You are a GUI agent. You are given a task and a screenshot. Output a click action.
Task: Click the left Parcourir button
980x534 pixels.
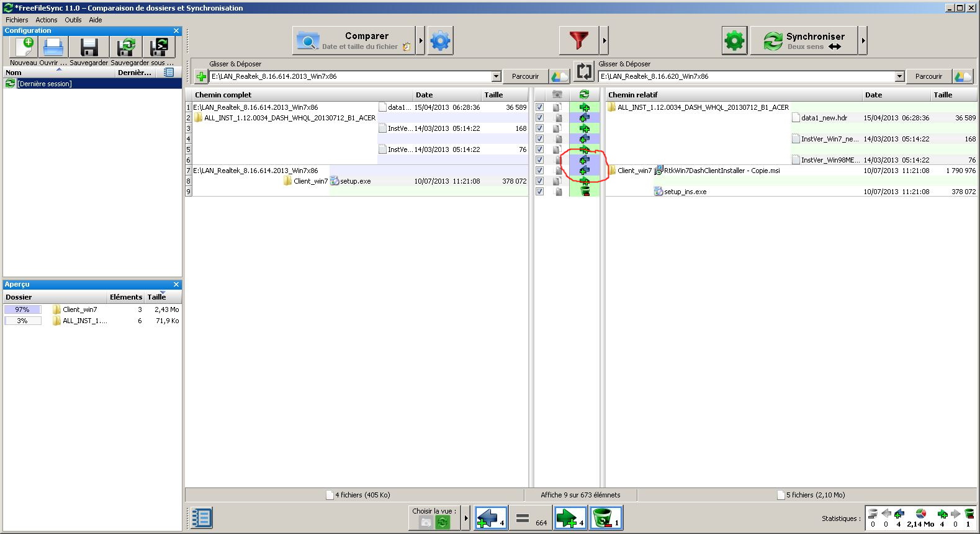tap(525, 76)
